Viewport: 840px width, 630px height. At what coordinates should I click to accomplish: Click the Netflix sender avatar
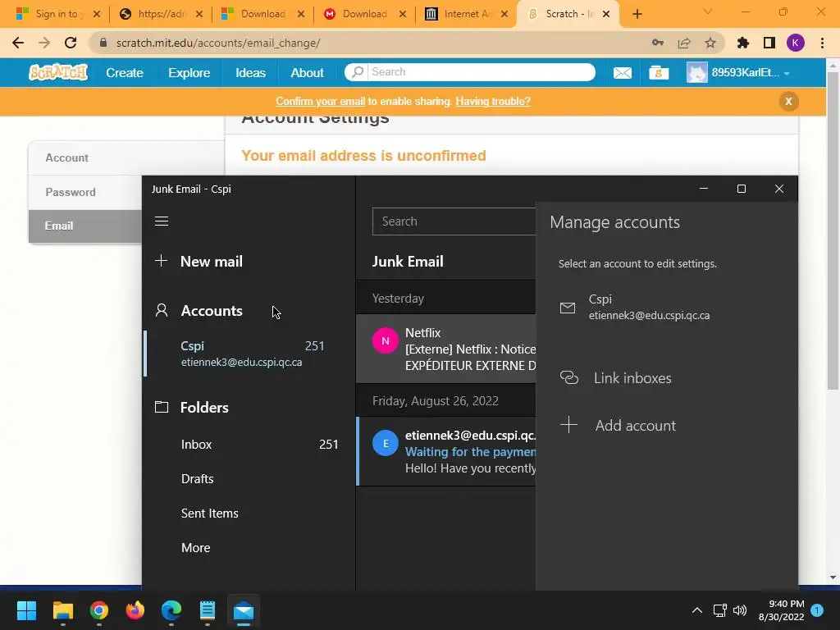[x=386, y=340]
